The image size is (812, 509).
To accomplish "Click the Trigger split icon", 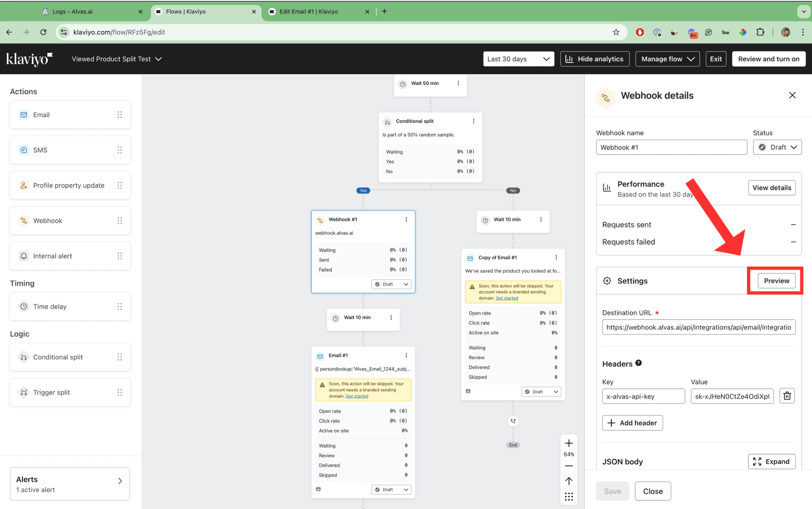I will pyautogui.click(x=24, y=392).
